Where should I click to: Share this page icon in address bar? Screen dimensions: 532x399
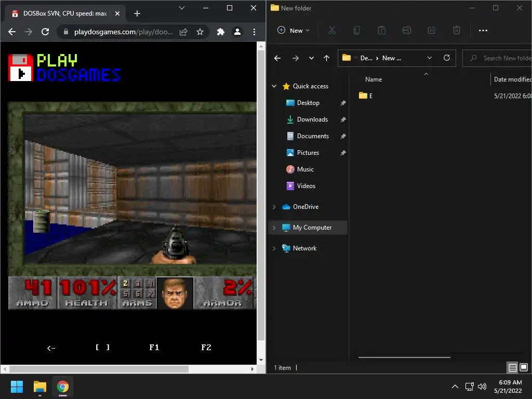[183, 32]
